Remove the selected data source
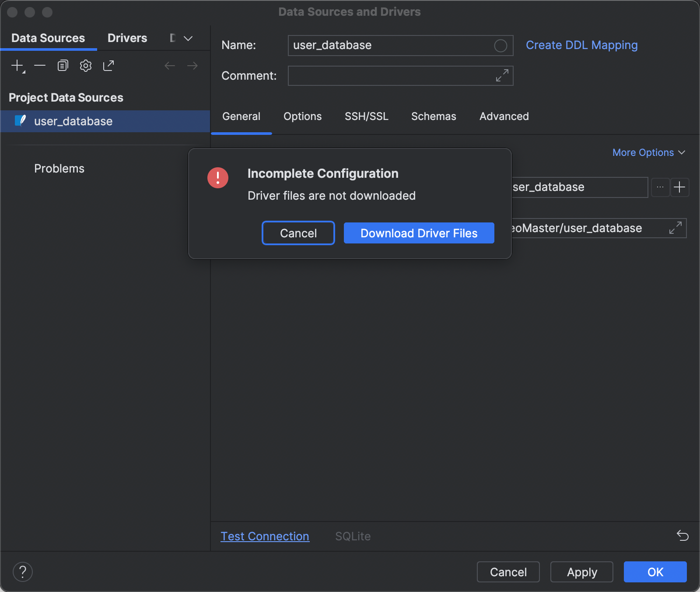 click(x=40, y=65)
